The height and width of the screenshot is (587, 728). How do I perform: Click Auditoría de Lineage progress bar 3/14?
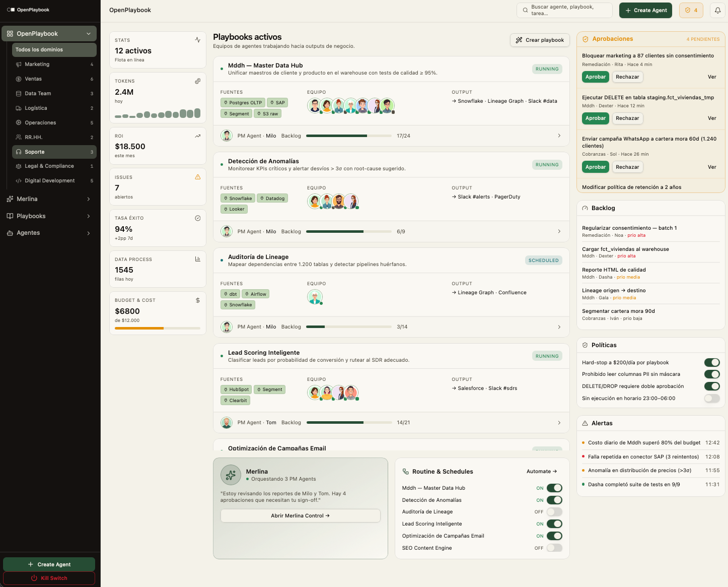click(349, 327)
